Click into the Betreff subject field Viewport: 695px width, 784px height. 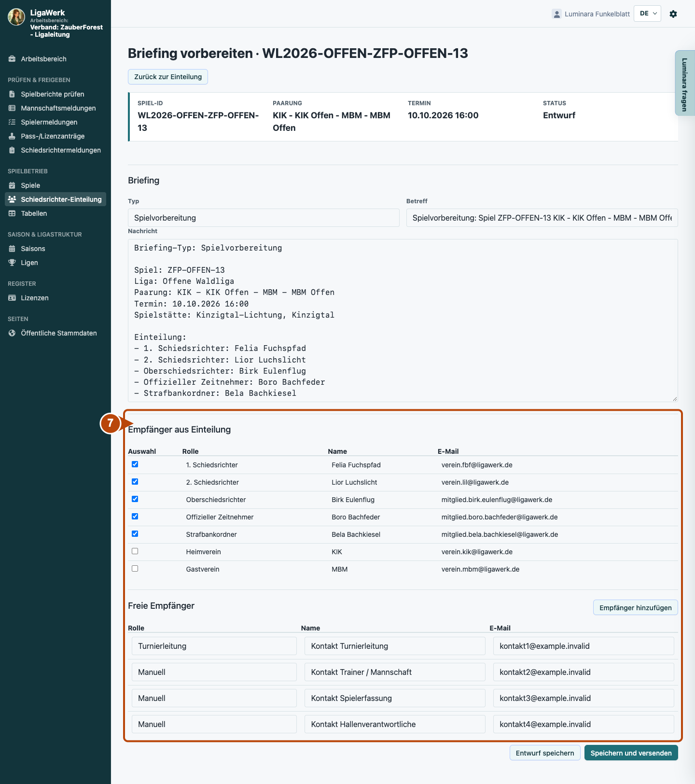542,218
